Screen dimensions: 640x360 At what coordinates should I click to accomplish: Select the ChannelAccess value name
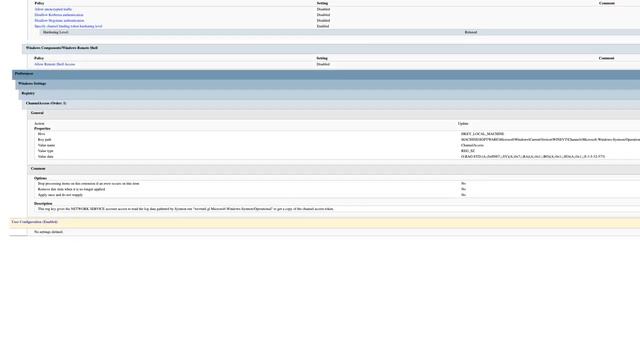pos(472,145)
